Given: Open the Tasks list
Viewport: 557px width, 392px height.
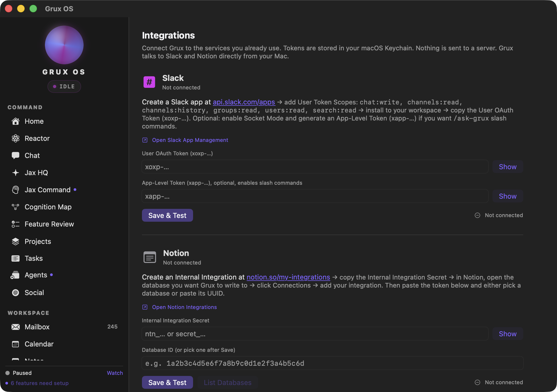Looking at the screenshot, I should [x=64, y=258].
